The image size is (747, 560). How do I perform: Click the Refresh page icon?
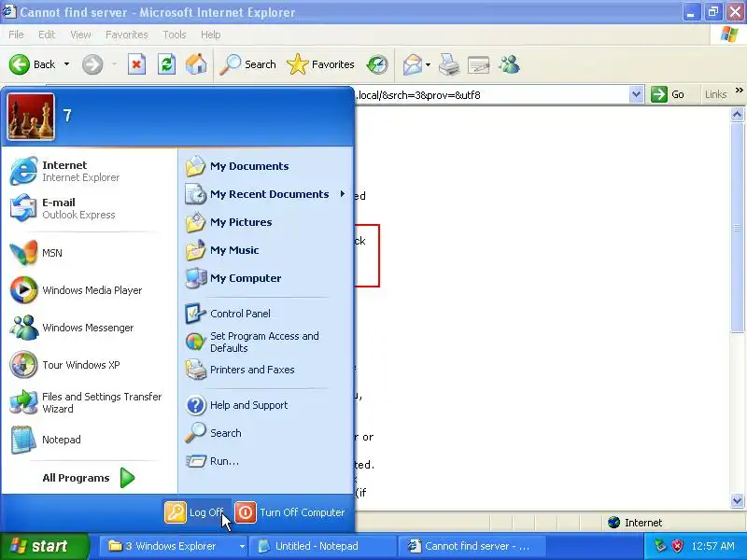167,64
